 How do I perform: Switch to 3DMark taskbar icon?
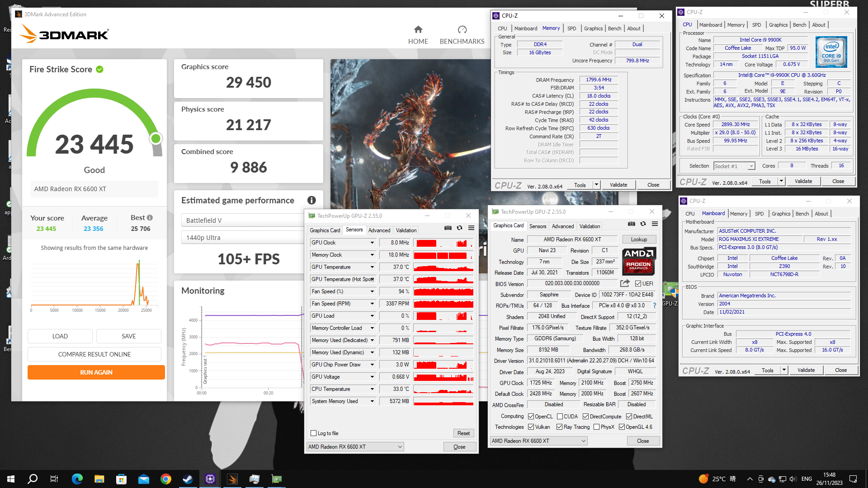[232, 479]
